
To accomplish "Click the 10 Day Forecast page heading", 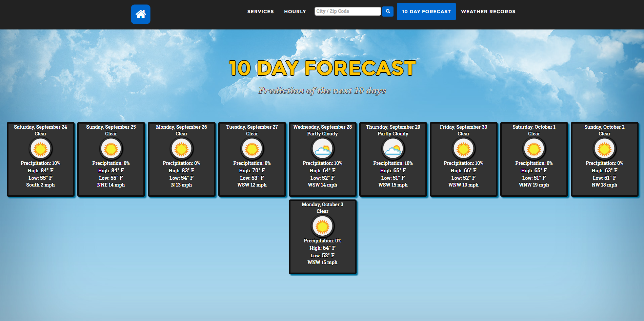I will tap(322, 68).
